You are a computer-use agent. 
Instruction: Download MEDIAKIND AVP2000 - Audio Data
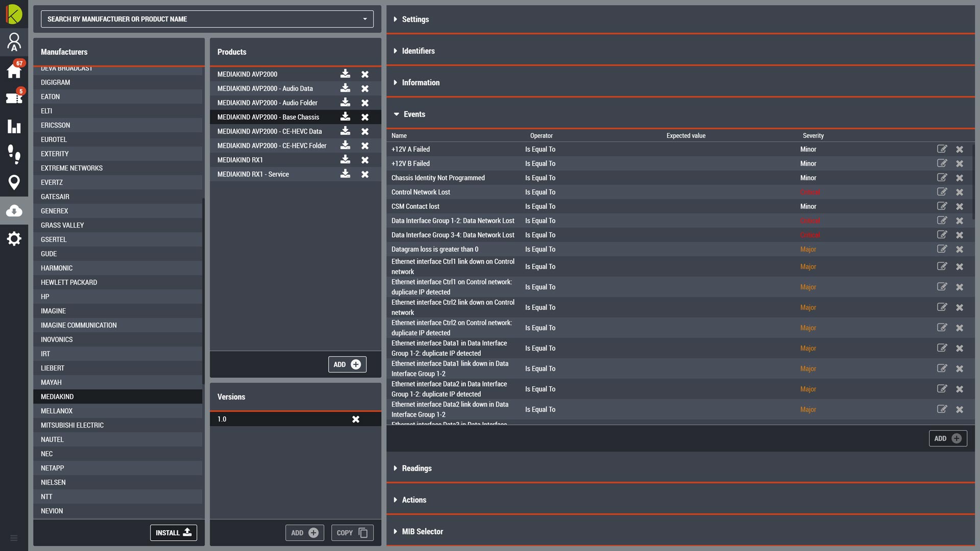[x=346, y=88]
